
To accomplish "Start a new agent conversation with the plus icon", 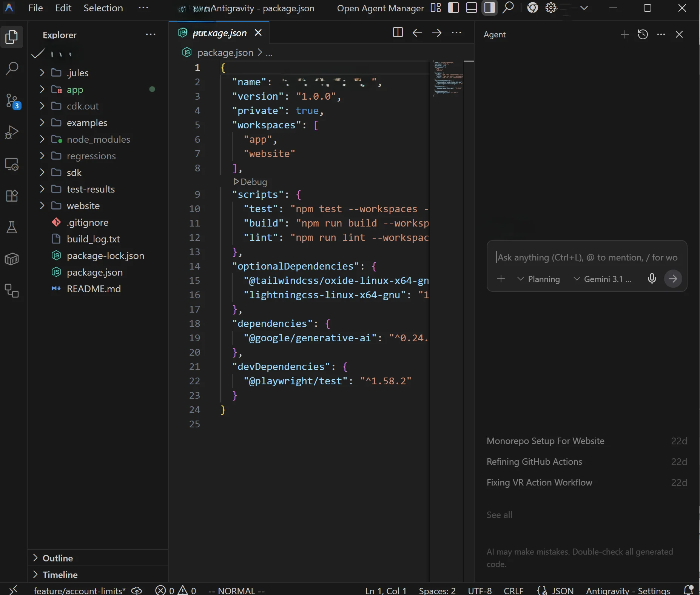I will (624, 34).
